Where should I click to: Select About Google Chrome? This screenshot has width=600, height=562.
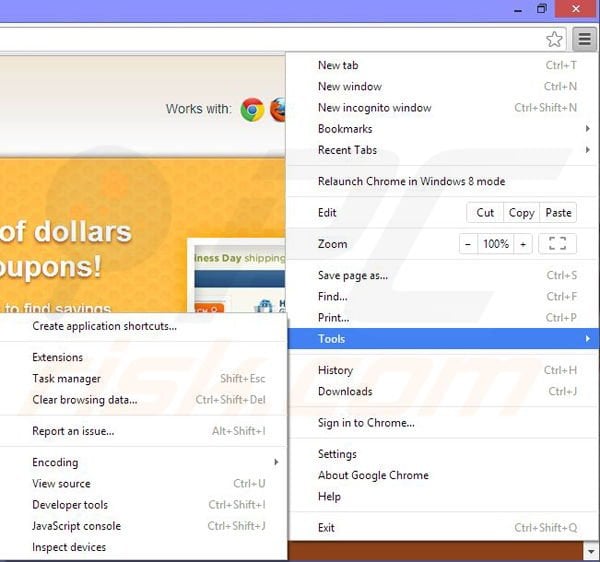pos(443,475)
